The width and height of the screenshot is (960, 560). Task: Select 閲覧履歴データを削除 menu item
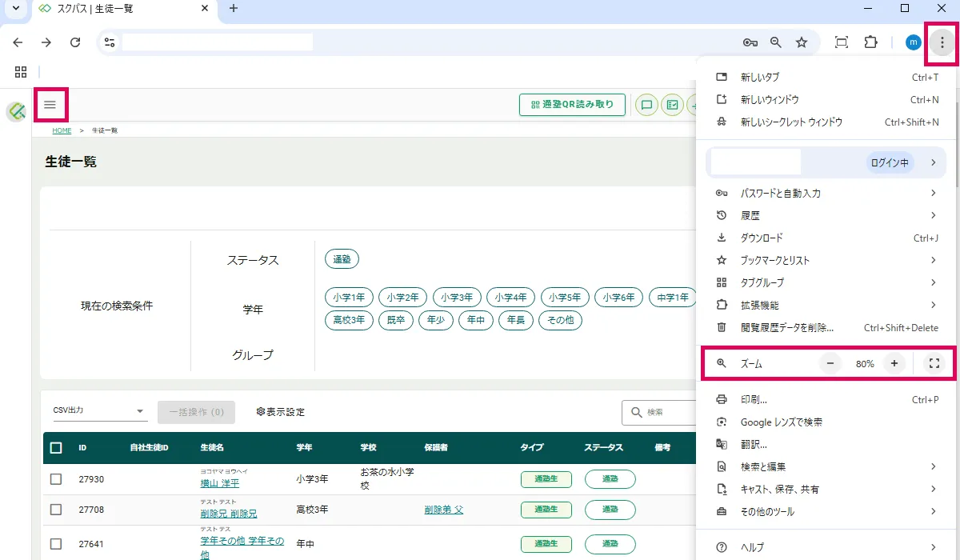(x=826, y=328)
